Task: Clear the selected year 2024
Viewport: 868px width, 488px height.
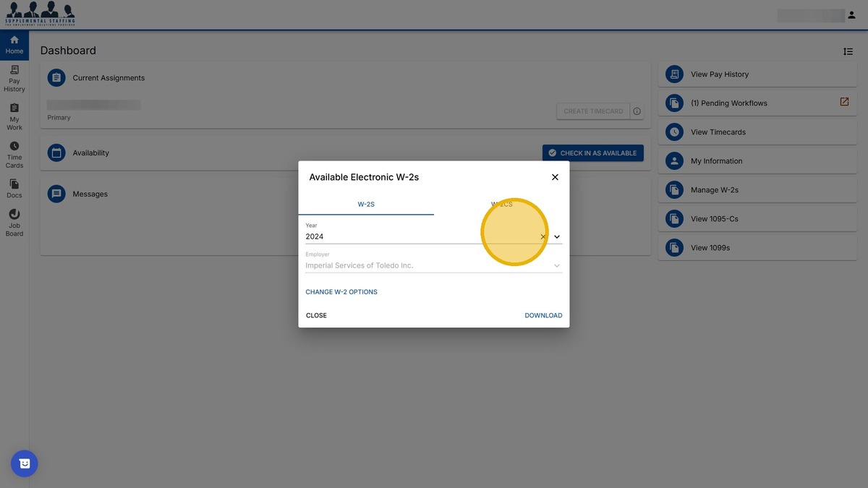Action: pyautogui.click(x=543, y=236)
